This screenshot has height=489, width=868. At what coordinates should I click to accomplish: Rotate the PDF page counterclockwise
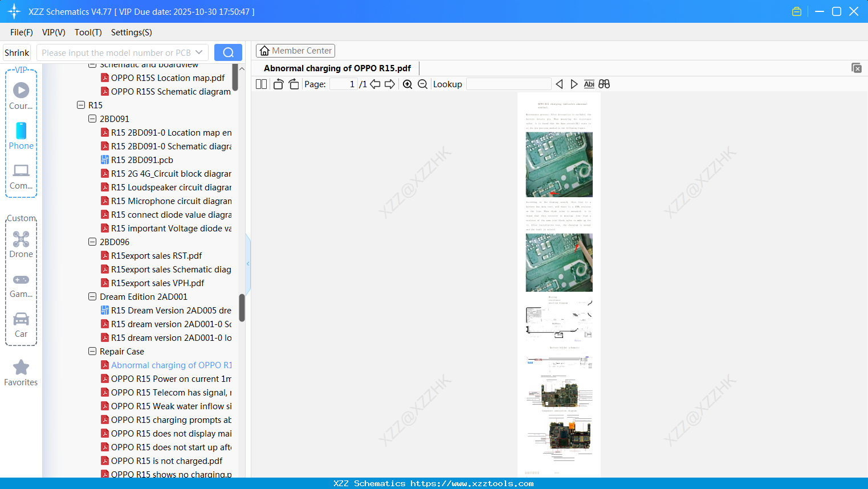(278, 84)
